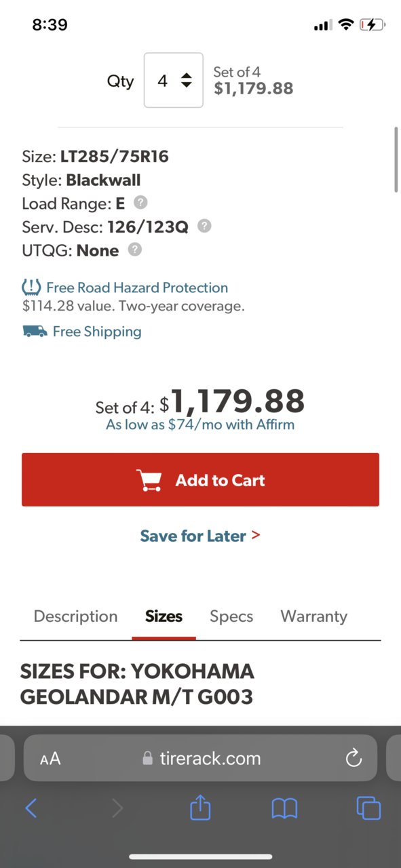Open Free Road Hazard Protection link
This screenshot has height=868, width=401.
(x=137, y=288)
